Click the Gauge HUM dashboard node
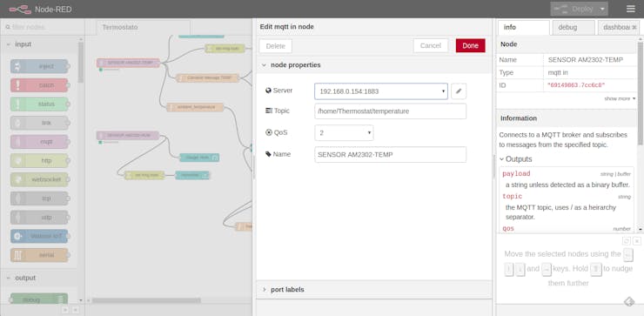Image resolution: width=644 pixels, height=316 pixels. click(x=199, y=158)
